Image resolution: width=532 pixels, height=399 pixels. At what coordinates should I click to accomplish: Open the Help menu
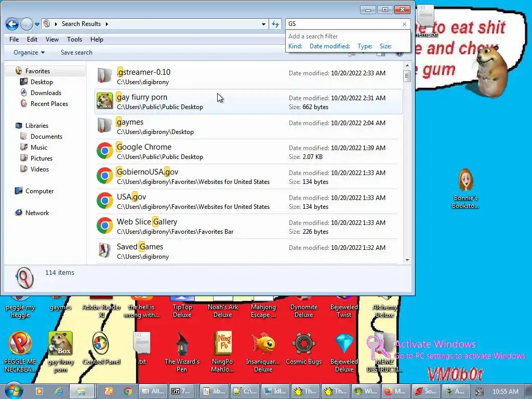point(97,39)
